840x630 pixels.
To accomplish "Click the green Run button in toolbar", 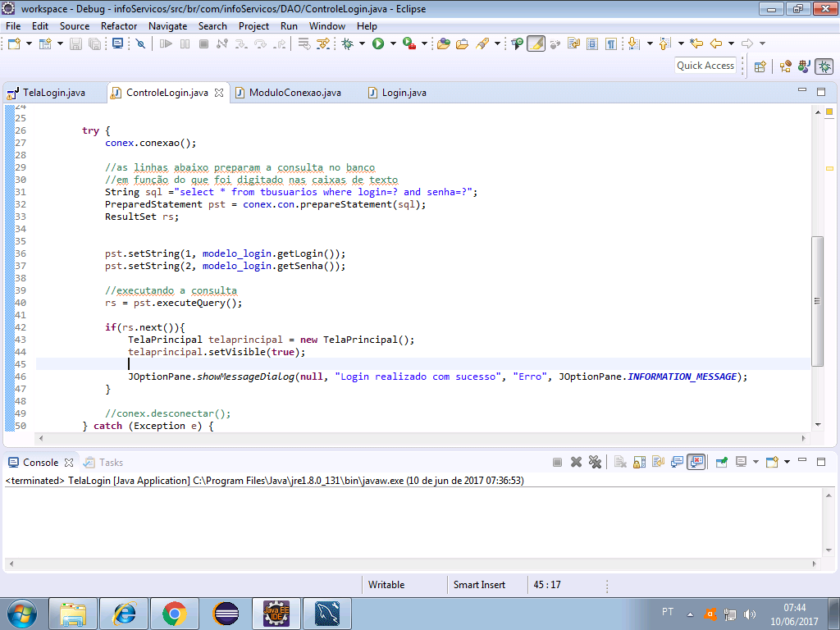I will pyautogui.click(x=378, y=43).
